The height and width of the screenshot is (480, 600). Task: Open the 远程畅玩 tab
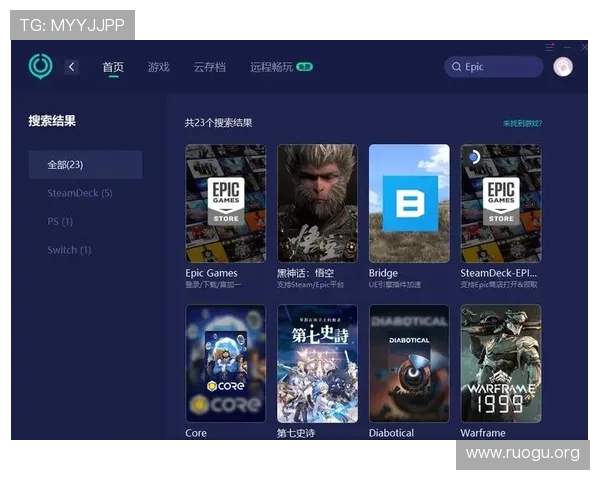tap(272, 67)
